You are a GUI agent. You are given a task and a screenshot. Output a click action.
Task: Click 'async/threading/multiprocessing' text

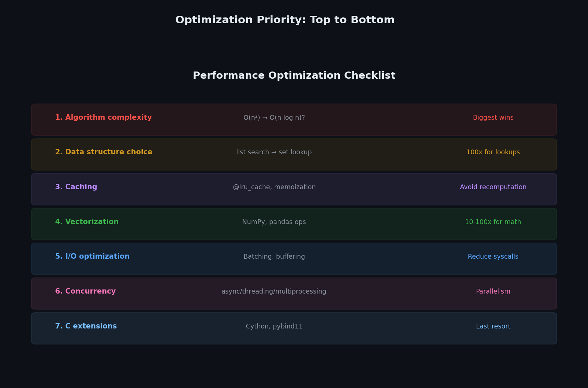tap(274, 292)
